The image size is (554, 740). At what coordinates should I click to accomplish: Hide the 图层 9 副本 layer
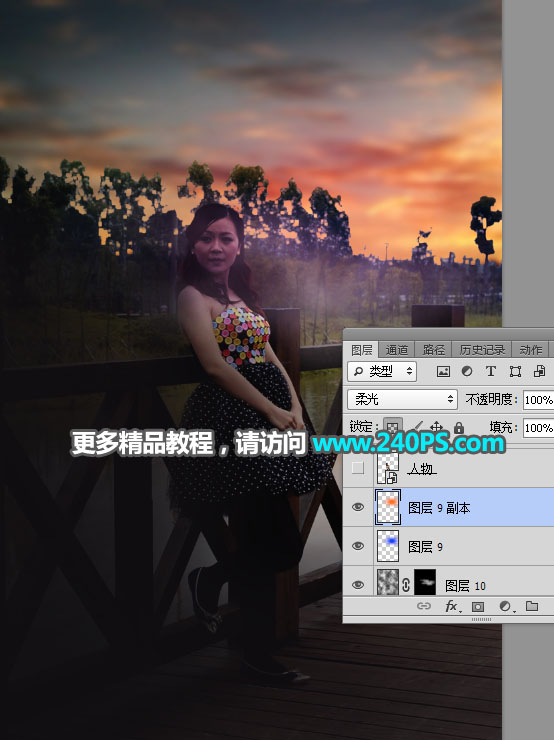click(358, 507)
